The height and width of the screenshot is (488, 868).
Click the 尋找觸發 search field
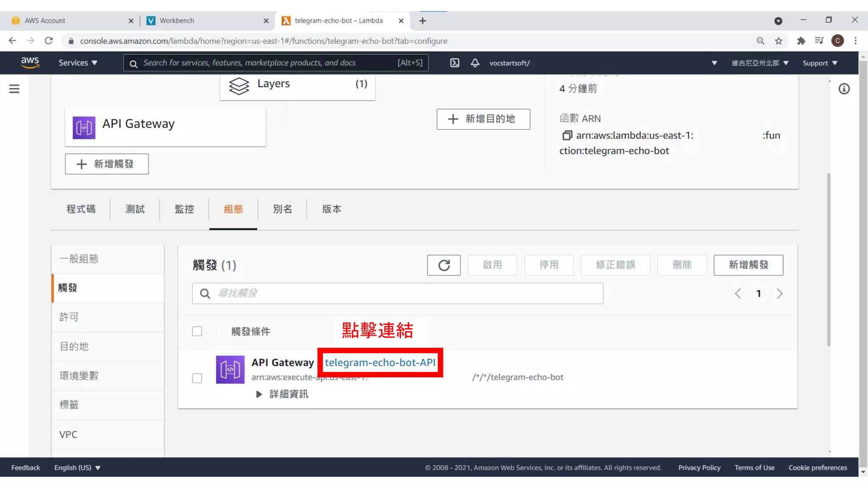pos(398,293)
